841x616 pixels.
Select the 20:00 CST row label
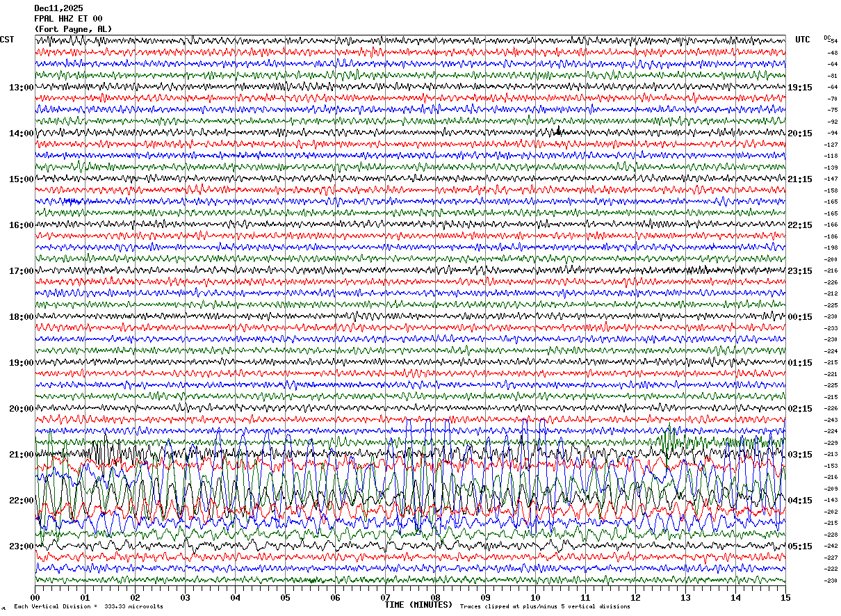22,409
